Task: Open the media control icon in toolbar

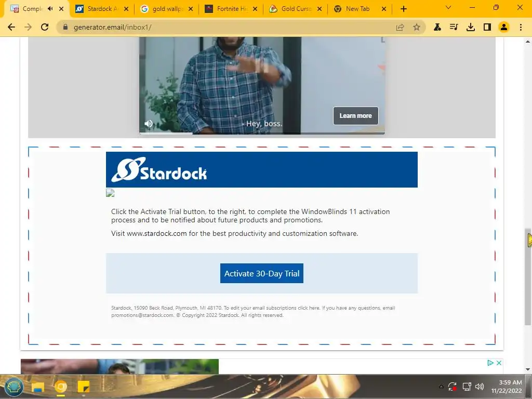Action: (x=454, y=27)
